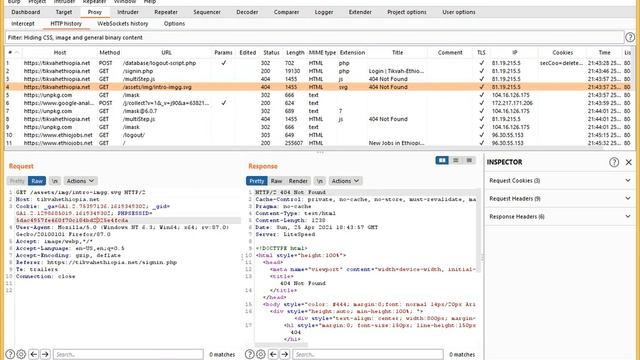Viewport: 640px width, 360px height.
Task: Sort history by Host column
Action: [x=60, y=52]
